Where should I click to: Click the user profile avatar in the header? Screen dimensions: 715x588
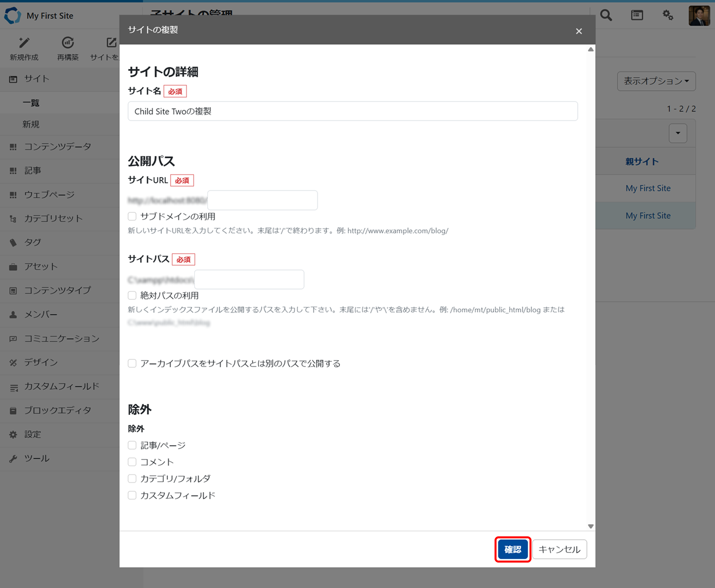pos(699,15)
